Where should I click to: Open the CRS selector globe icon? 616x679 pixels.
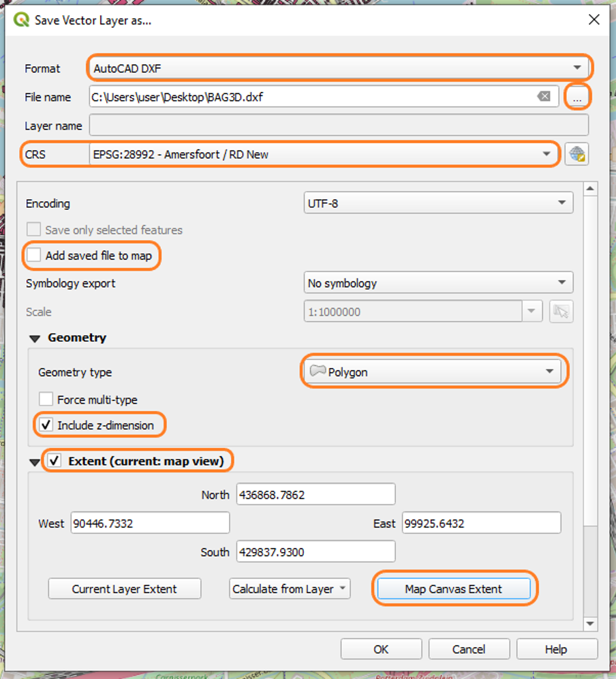point(576,154)
